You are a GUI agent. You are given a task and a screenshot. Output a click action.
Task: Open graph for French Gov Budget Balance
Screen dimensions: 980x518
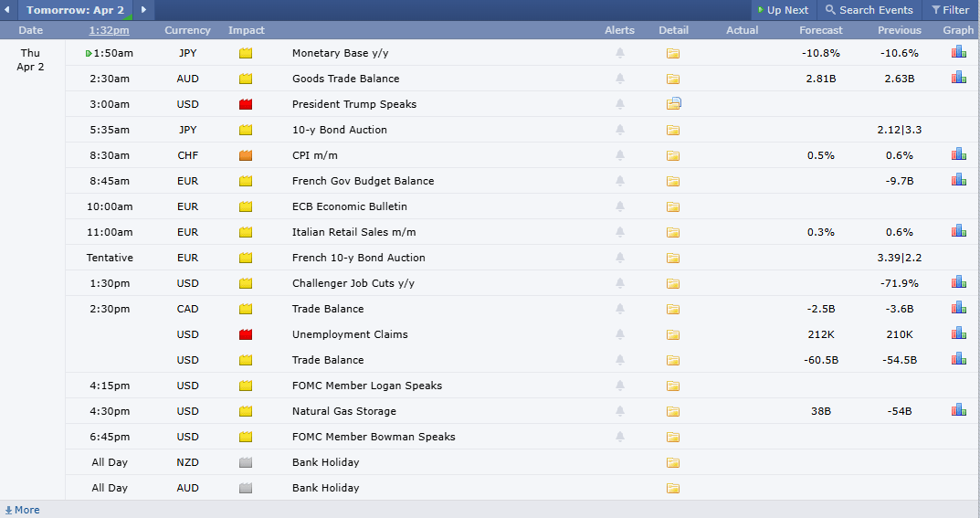(959, 181)
